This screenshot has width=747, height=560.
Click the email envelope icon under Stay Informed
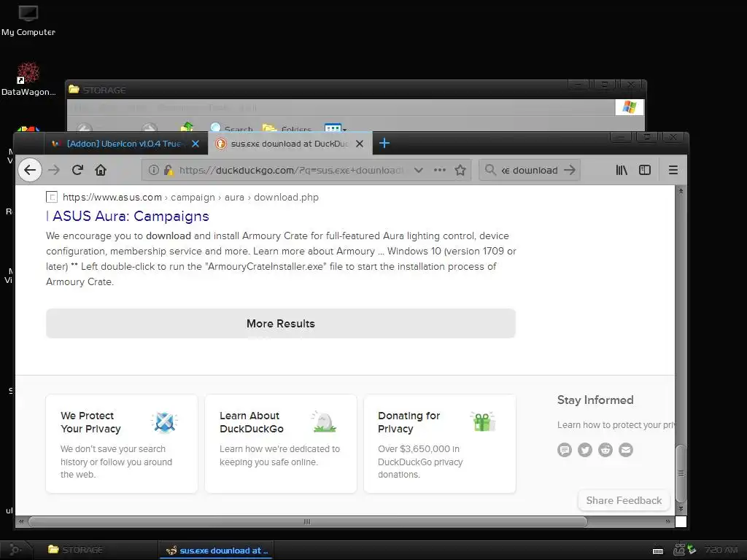tap(626, 449)
